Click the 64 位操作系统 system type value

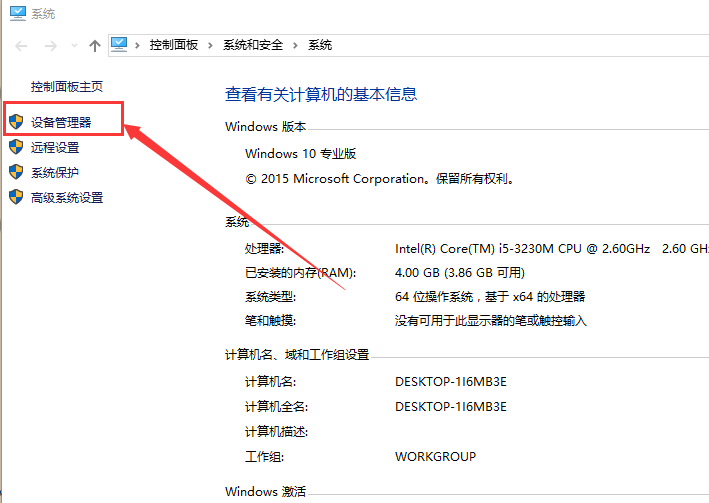[x=490, y=297]
